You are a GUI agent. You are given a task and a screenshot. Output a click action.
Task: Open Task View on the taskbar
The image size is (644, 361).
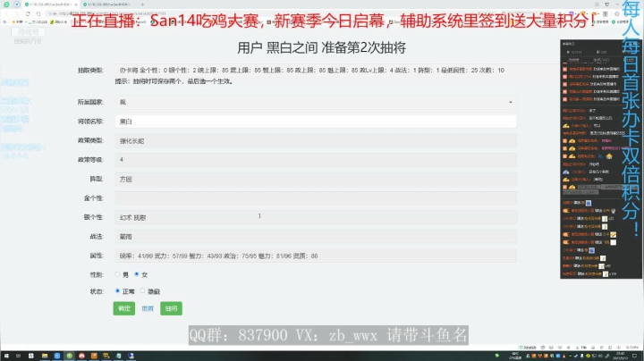coord(18,356)
